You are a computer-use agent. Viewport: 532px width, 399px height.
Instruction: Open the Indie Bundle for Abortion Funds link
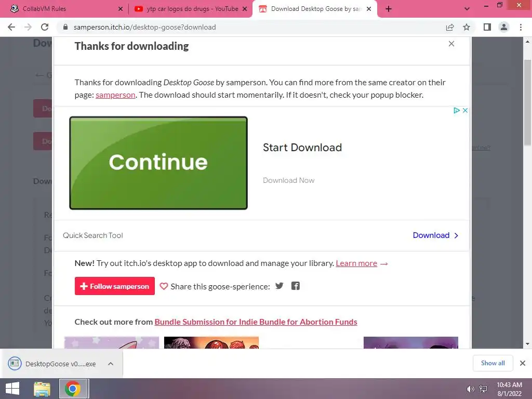[256, 322]
